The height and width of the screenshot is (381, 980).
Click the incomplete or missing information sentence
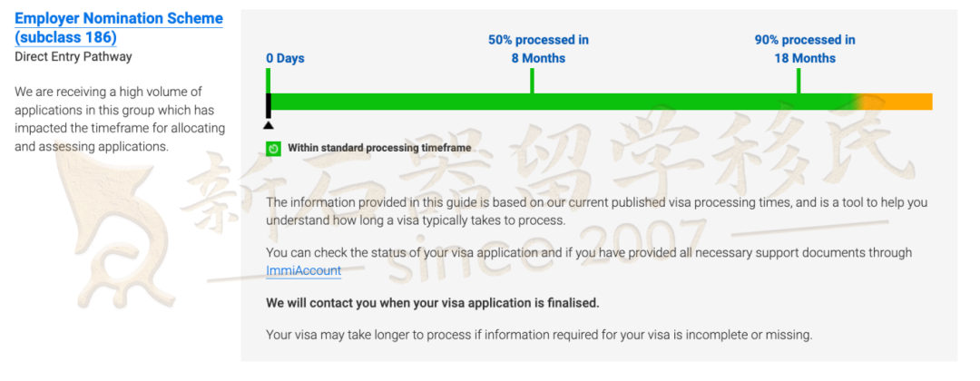click(539, 335)
